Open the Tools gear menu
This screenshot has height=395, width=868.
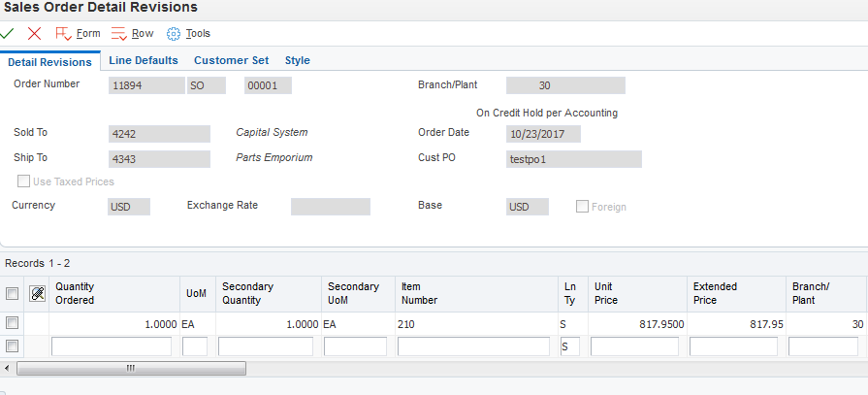189,34
